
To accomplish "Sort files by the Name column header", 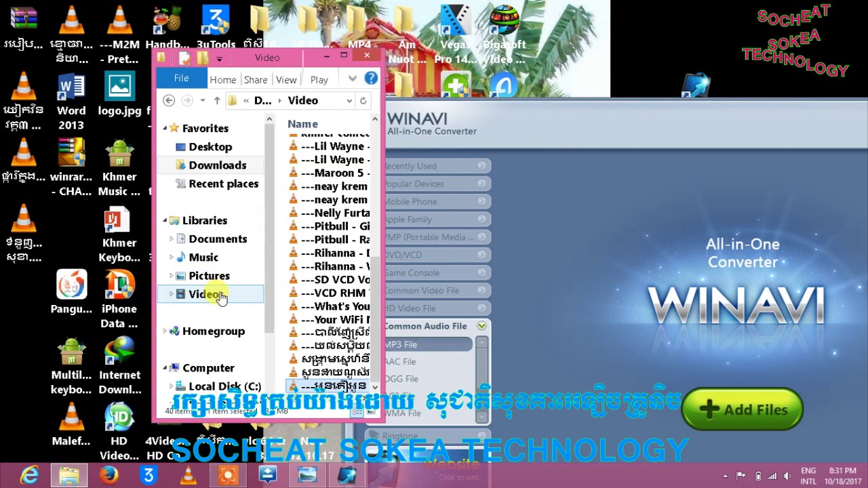I will [302, 124].
